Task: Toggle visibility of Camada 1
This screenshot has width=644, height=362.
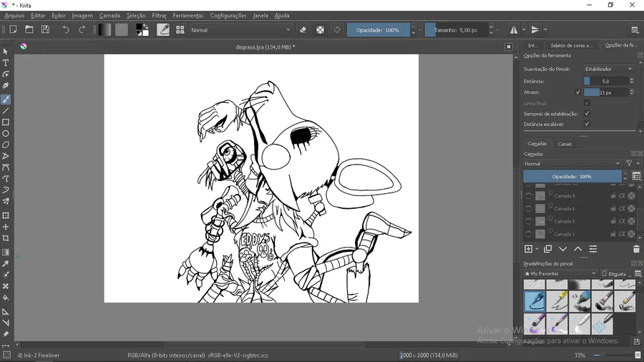Action: coord(529,234)
